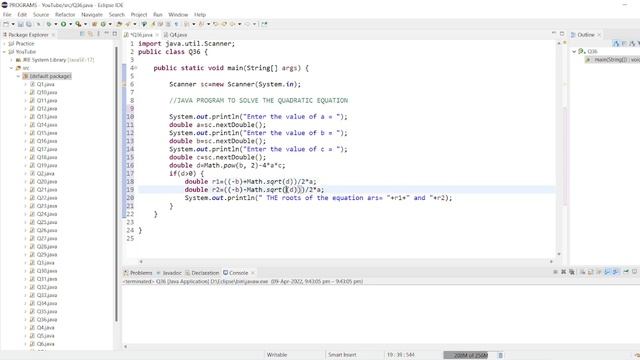
Task: Click the New Java Class icon
Action: [103, 24]
